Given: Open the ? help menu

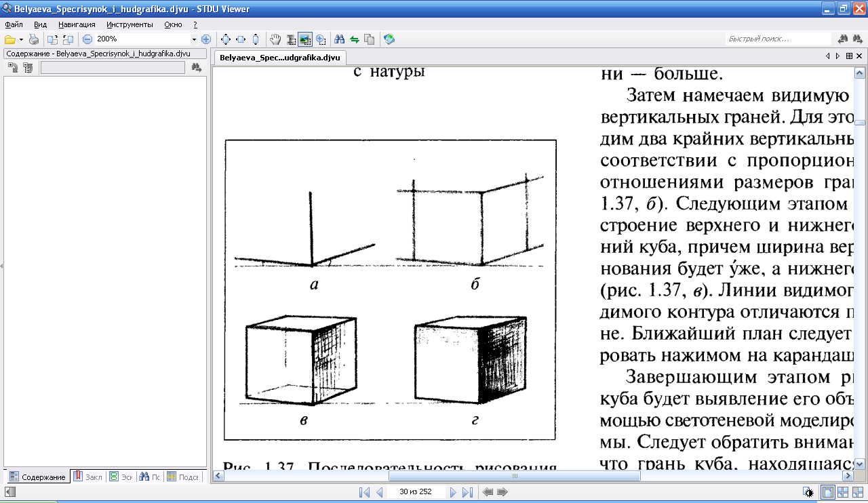Looking at the screenshot, I should click(195, 24).
